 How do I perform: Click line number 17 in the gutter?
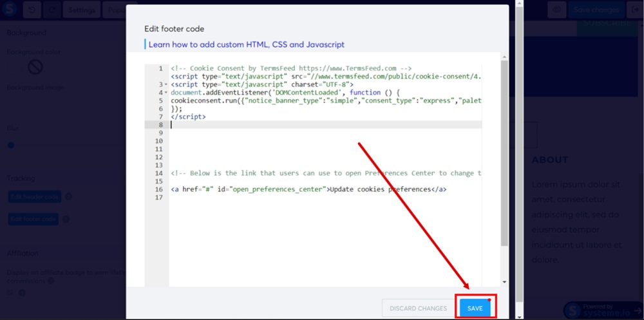(x=159, y=198)
